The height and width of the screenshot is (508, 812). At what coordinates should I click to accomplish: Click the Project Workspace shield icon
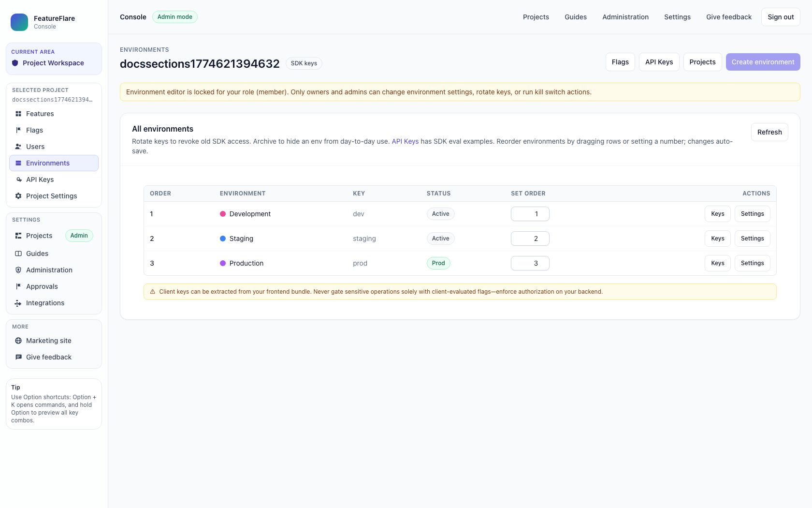click(x=15, y=63)
